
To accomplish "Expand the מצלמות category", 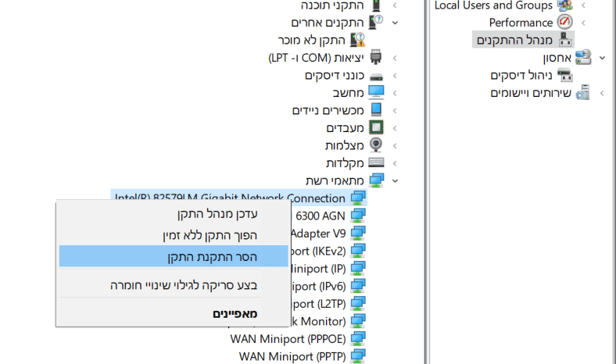I will click(x=395, y=146).
